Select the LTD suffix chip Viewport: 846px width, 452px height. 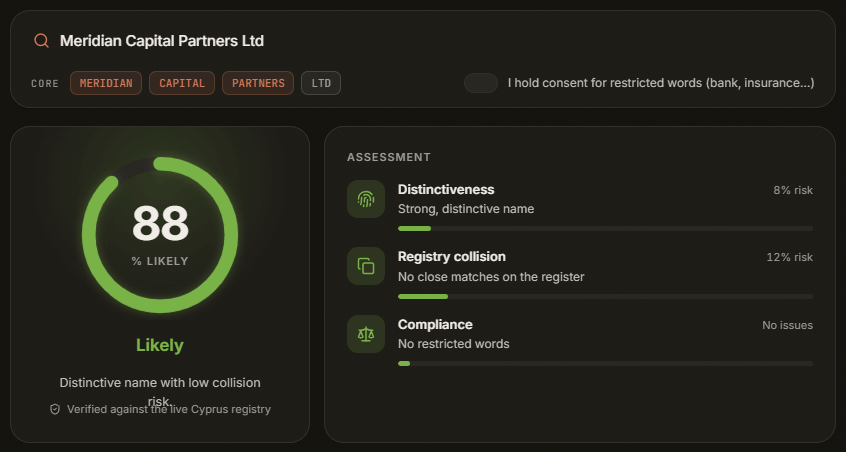[321, 83]
